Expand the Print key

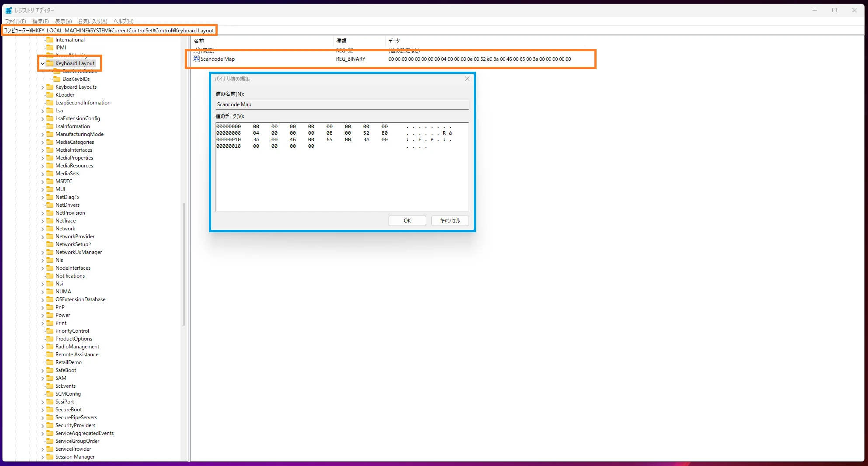click(x=42, y=323)
